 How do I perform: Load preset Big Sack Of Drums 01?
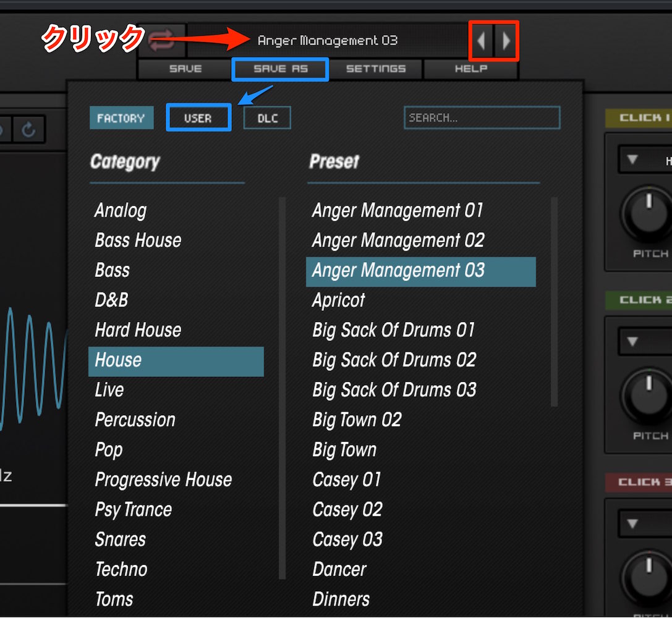click(421, 330)
